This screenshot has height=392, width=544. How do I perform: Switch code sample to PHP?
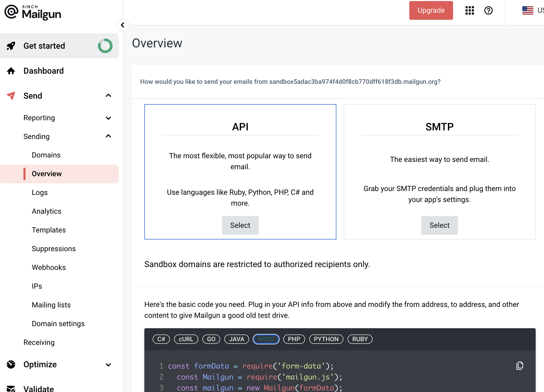(x=294, y=339)
